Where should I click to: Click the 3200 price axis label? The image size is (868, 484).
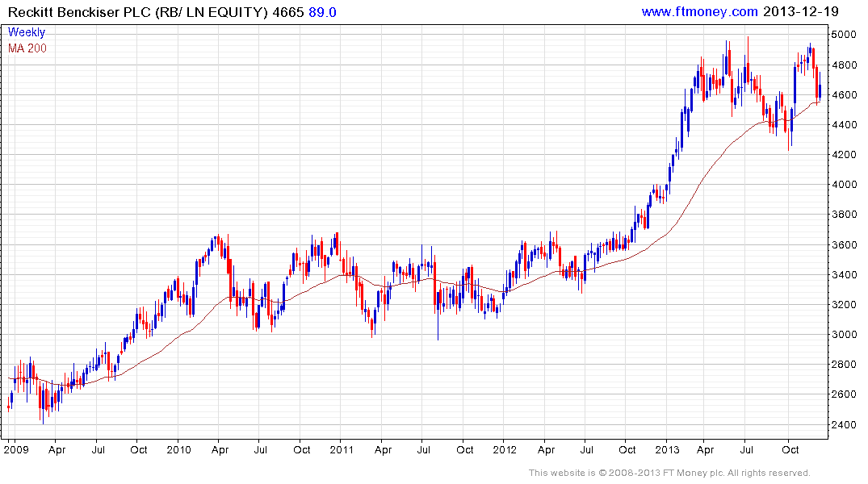pyautogui.click(x=844, y=304)
